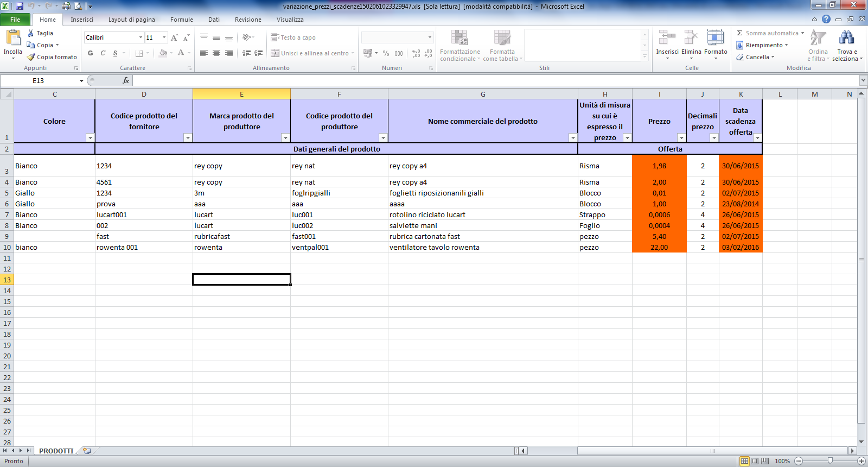Move the zoom slider handle
868x467 pixels.
[x=830, y=461]
